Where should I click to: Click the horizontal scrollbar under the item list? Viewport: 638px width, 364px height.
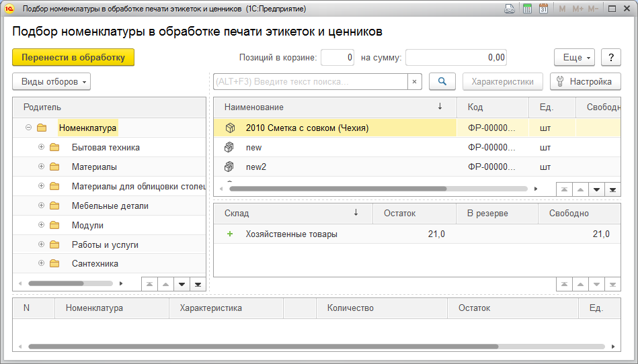[336, 189]
